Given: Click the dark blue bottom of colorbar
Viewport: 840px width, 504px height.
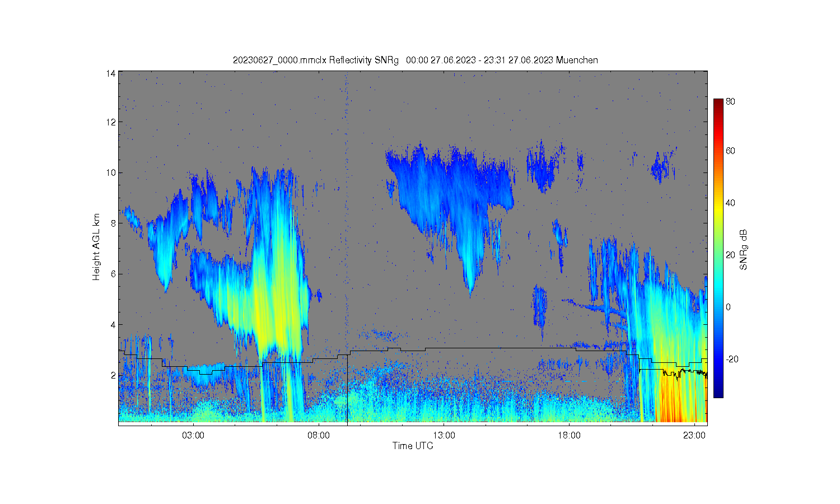Looking at the screenshot, I should pos(718,392).
